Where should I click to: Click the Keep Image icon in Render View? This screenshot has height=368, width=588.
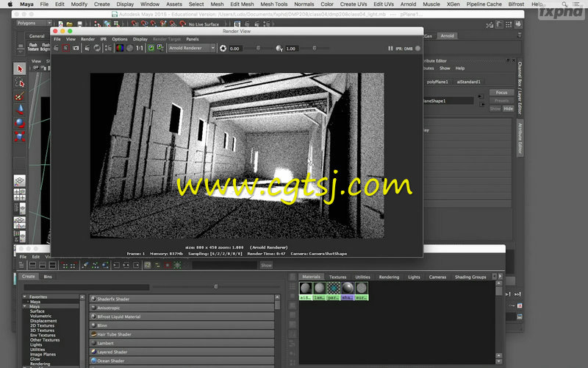point(151,48)
